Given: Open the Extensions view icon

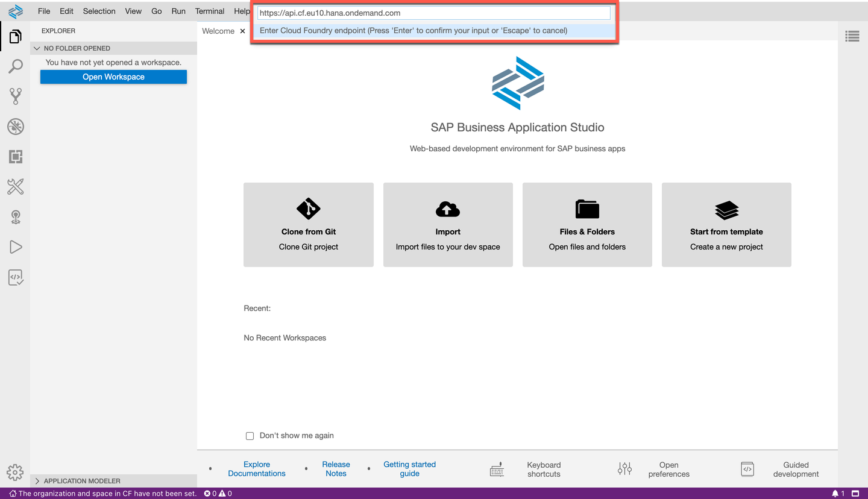Looking at the screenshot, I should pyautogui.click(x=15, y=157).
